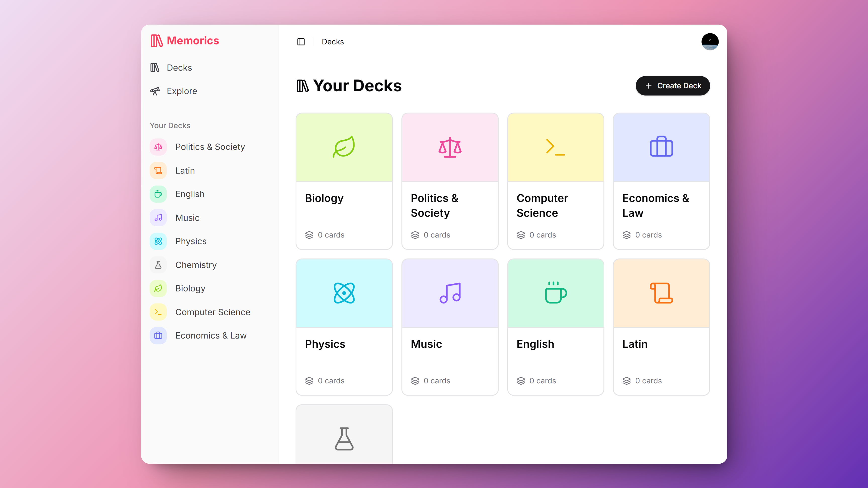Select the Latin scroll icon in sidebar
Image resolution: width=868 pixels, height=488 pixels.
[x=158, y=171]
